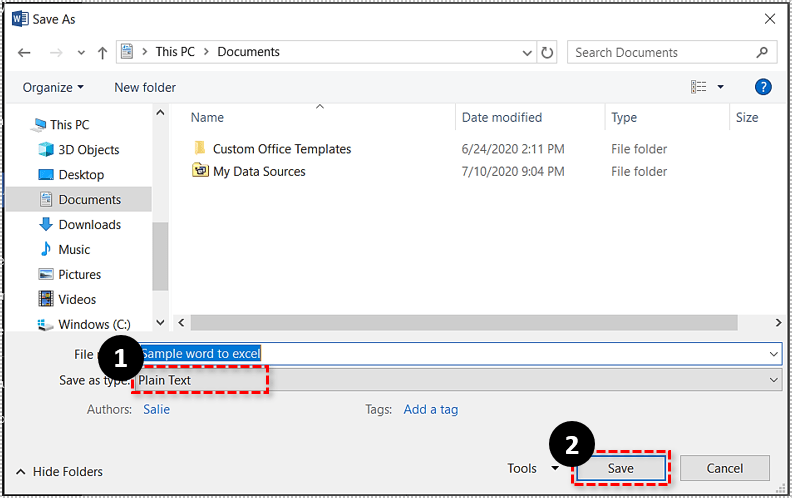The image size is (792, 498).
Task: Click the Refresh button beside address bar
Action: click(x=547, y=52)
